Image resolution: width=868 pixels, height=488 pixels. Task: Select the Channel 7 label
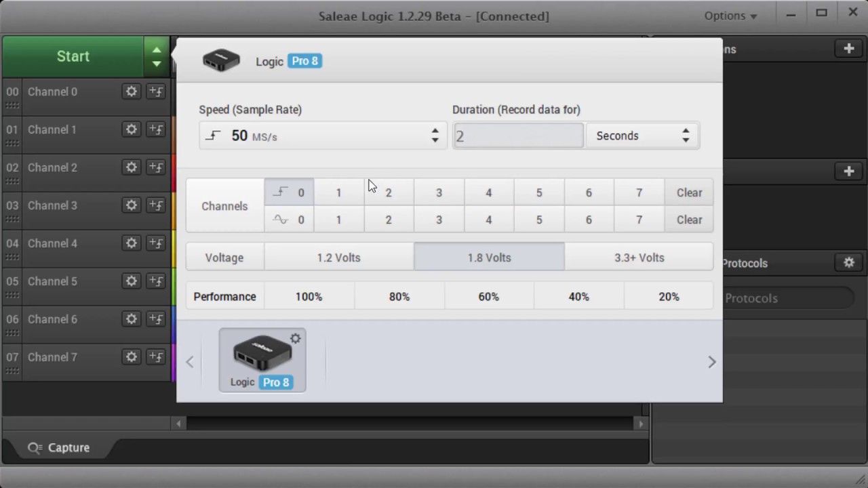[x=52, y=357]
